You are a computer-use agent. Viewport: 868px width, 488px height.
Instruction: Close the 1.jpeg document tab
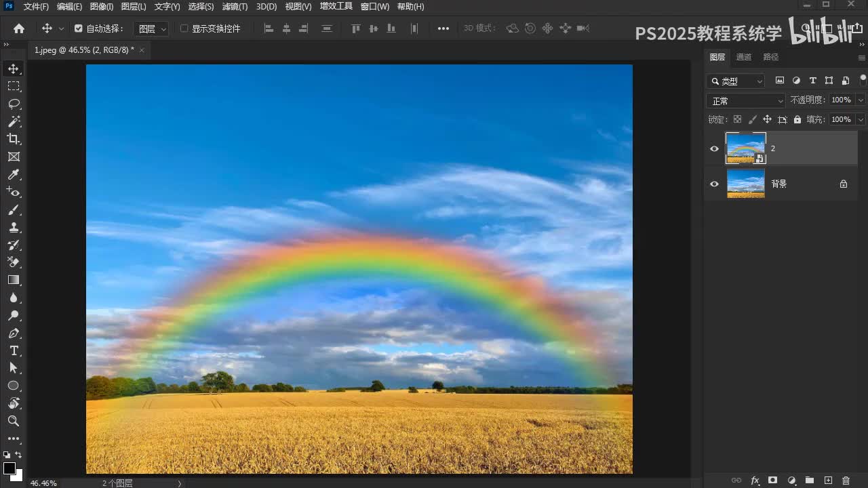142,50
